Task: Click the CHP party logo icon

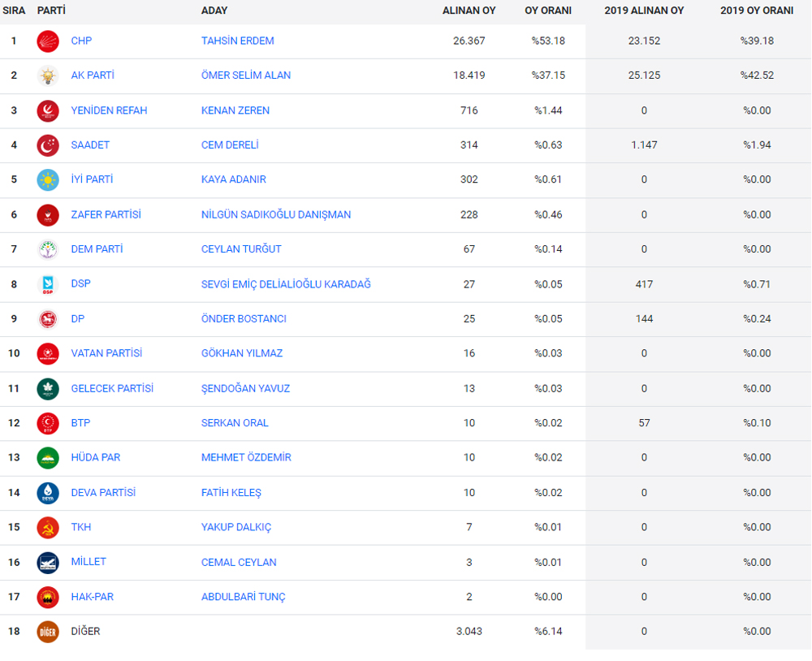Action: coord(48,41)
